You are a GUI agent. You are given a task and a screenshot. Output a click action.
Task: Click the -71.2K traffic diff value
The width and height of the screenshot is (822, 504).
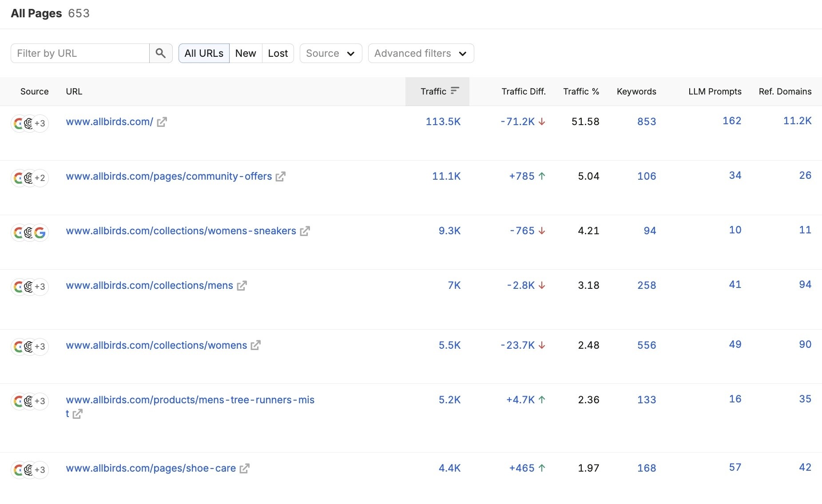pos(518,122)
